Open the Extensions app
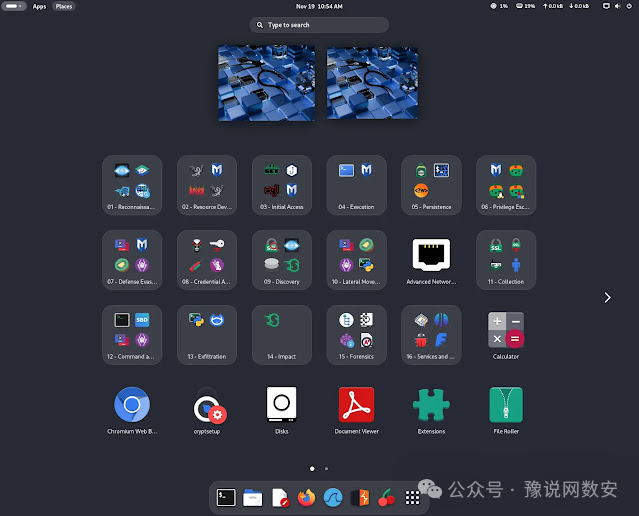The width and height of the screenshot is (639, 516). pyautogui.click(x=431, y=410)
